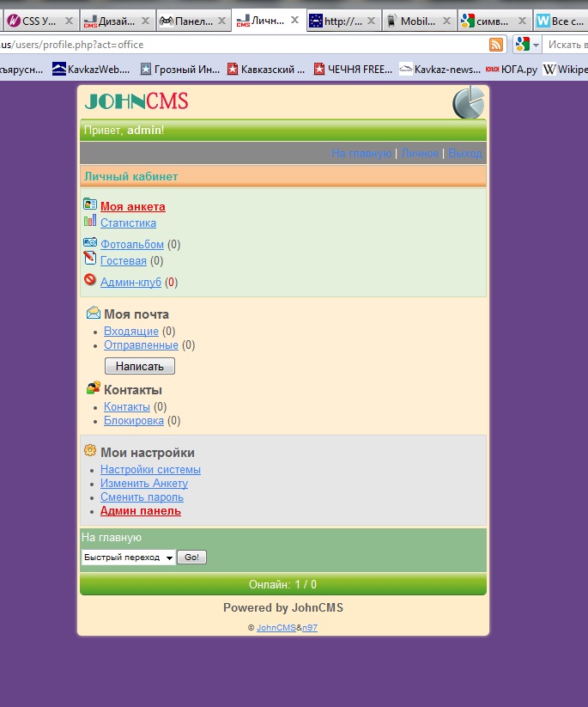Viewport: 588px width, 707px height.
Task: Switch to the Дизай... tab
Action: pos(116,21)
